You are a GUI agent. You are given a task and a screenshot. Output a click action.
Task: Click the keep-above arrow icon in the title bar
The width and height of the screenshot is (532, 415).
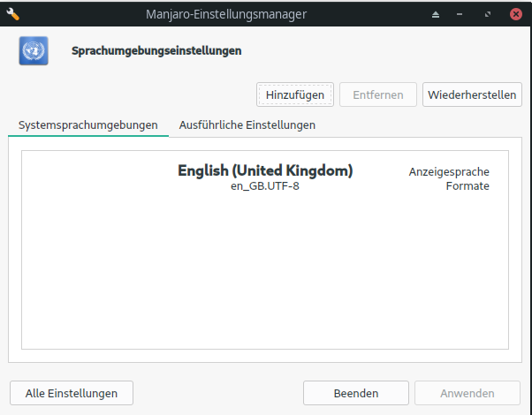[x=436, y=14]
